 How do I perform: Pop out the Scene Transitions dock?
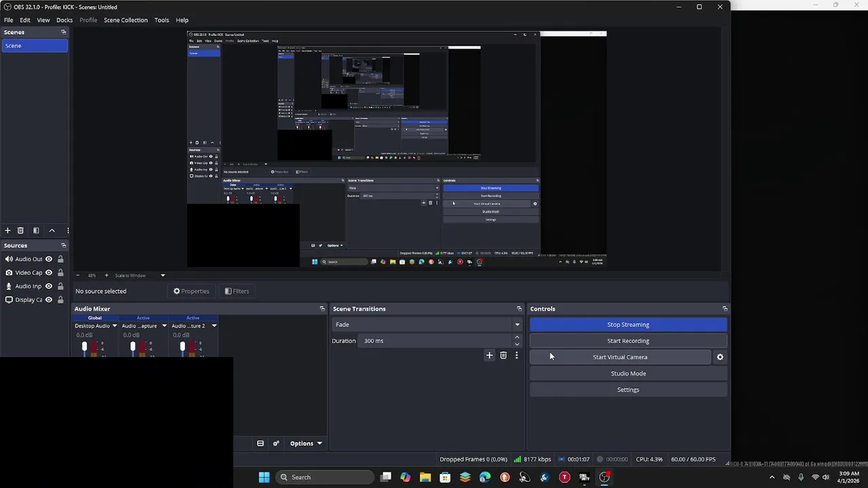pyautogui.click(x=519, y=308)
